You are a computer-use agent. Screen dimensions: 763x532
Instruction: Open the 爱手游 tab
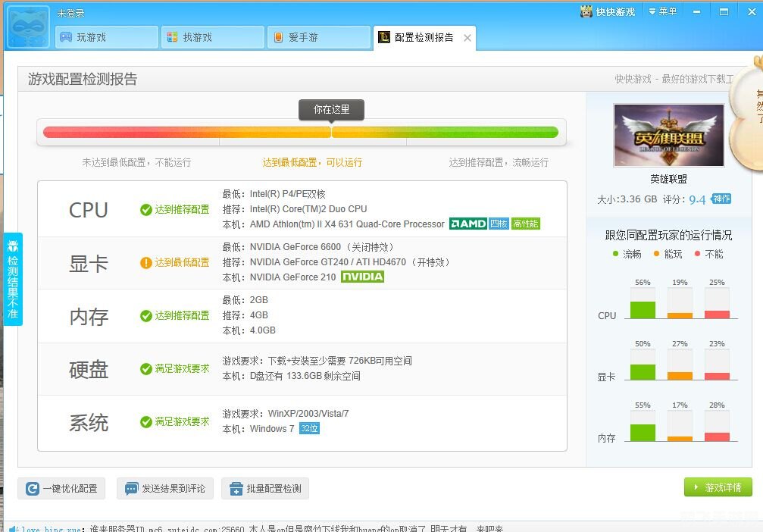point(318,37)
